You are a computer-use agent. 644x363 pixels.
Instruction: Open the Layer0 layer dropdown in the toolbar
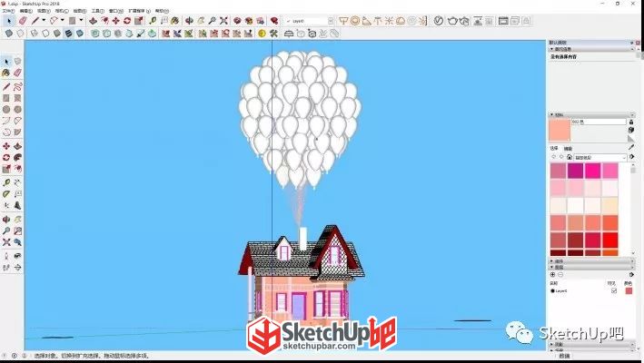pos(331,21)
